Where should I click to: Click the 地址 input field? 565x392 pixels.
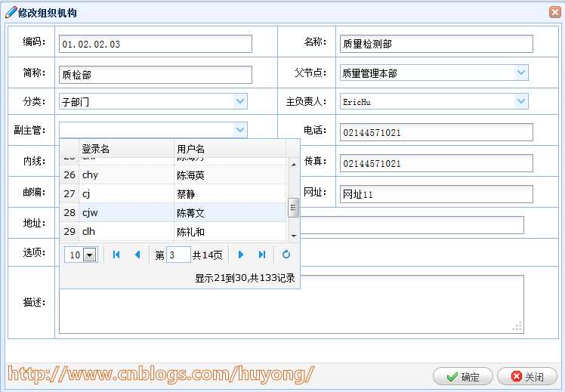[x=412, y=225]
